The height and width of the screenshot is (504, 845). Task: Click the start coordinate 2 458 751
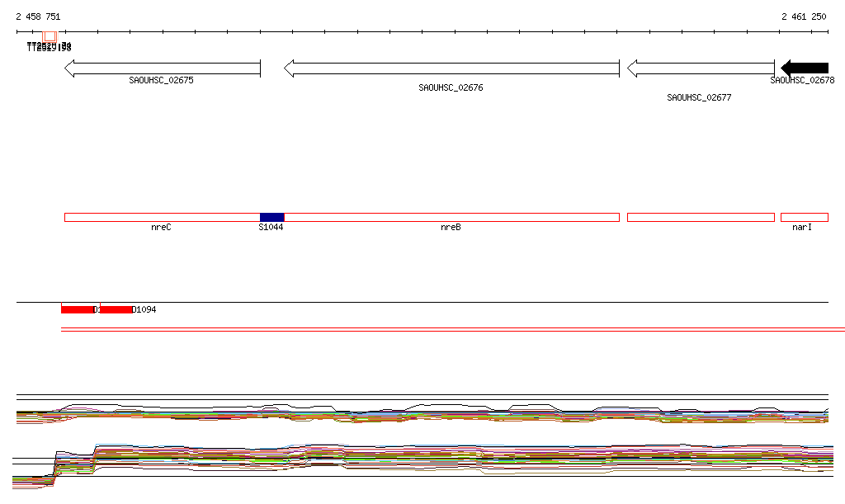coord(38,16)
